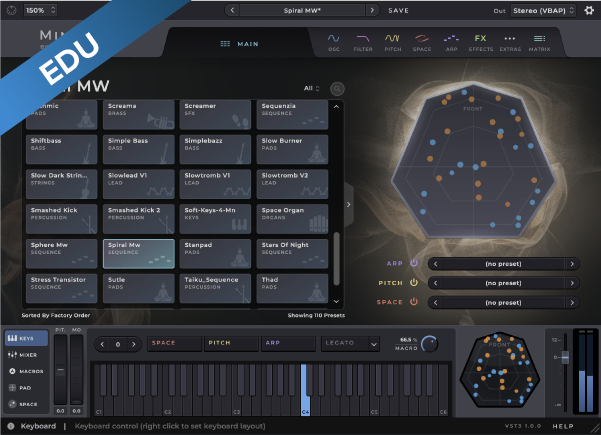This screenshot has width=601, height=435.
Task: Select the Slow Burner pads preset
Action: coord(292,149)
